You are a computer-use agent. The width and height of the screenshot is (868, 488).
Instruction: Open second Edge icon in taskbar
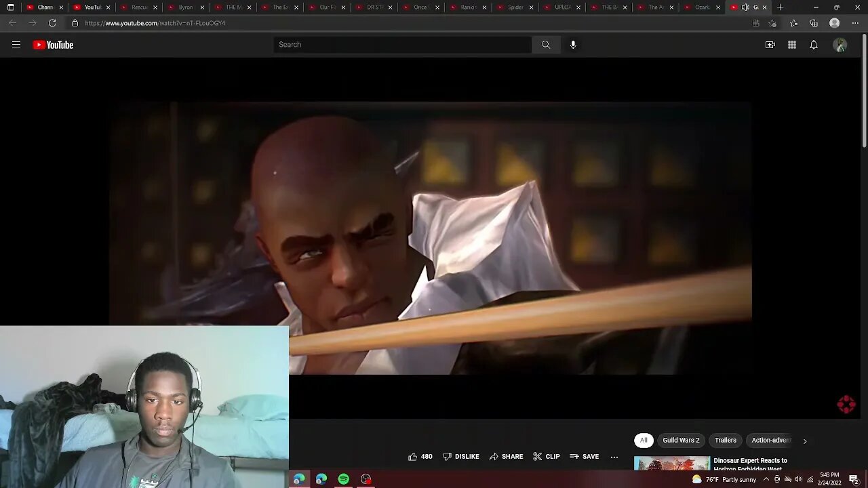coord(321,479)
